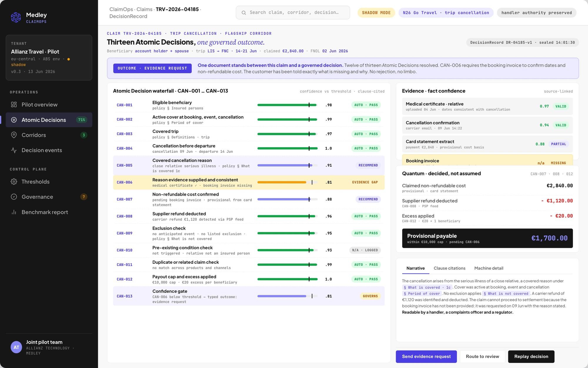Open the Benchmark report page
The image size is (588, 368).
click(x=49, y=212)
